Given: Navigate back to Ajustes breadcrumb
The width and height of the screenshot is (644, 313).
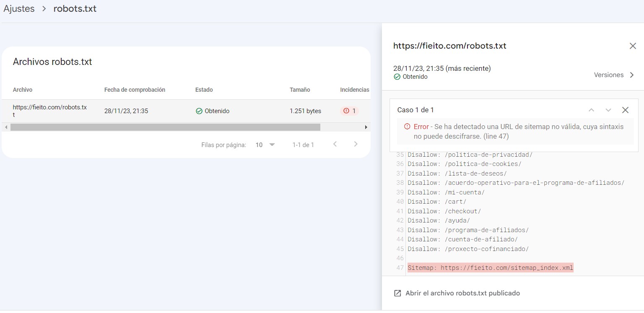Looking at the screenshot, I should click(19, 9).
